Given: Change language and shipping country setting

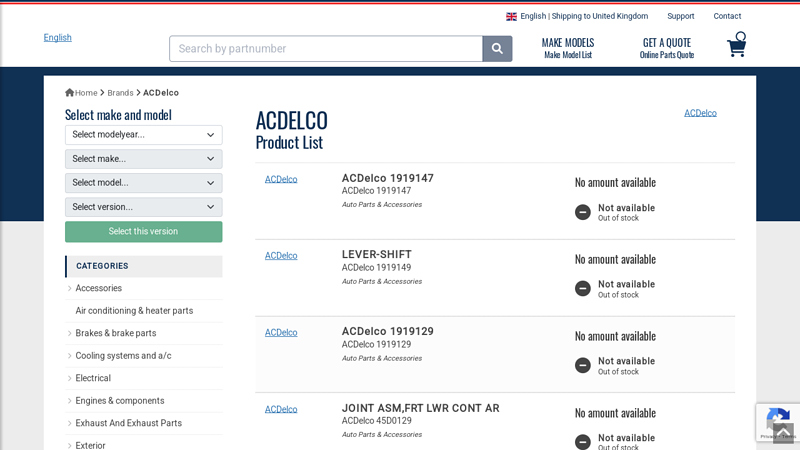Looking at the screenshot, I should (x=577, y=16).
